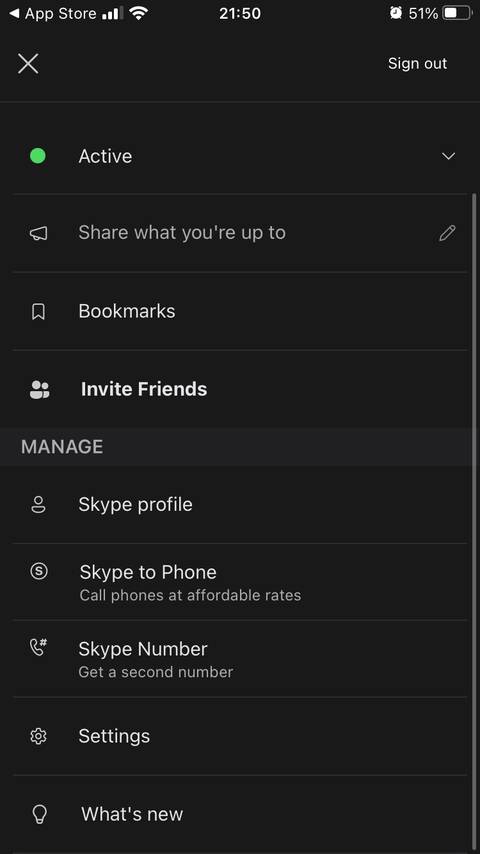Viewport: 480px width, 854px height.
Task: Open Skype profile entry
Action: tap(240, 504)
